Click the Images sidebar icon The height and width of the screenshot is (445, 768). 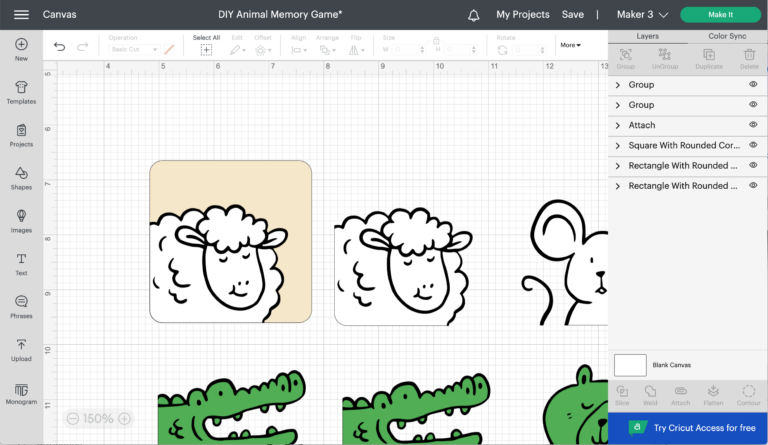tap(21, 220)
